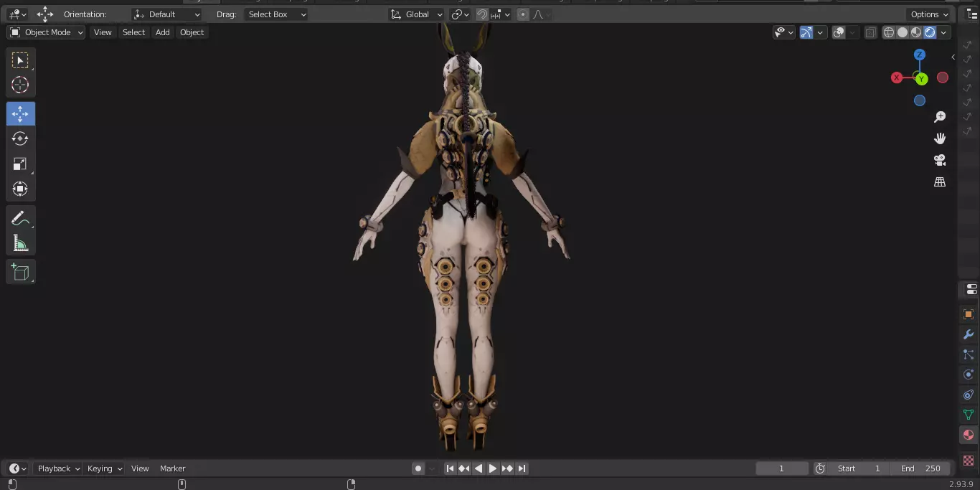The image size is (980, 490).
Task: Activate the Transform tool
Action: point(20,189)
